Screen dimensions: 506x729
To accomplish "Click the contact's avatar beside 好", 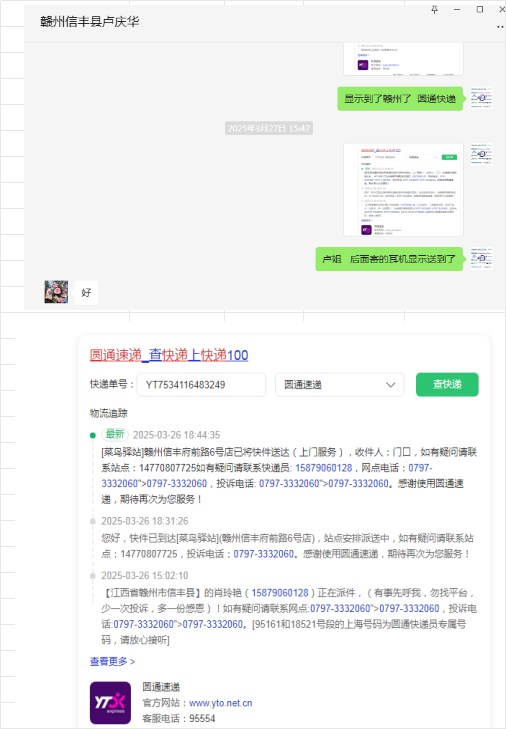I will pyautogui.click(x=56, y=292).
